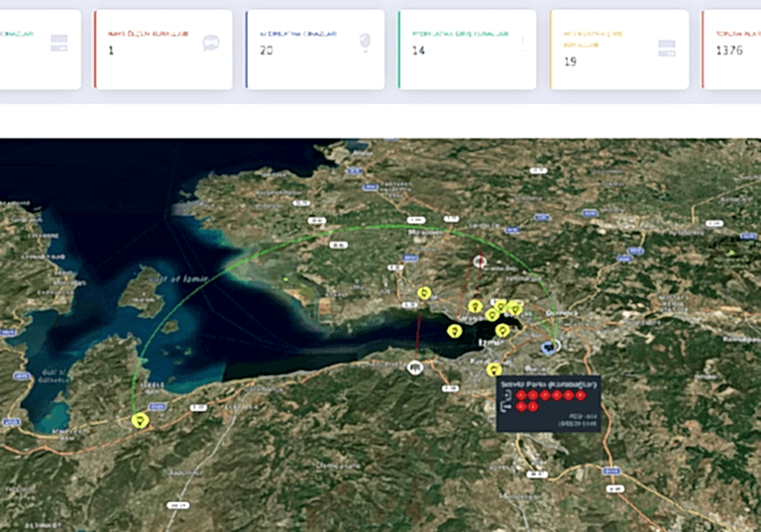Click the server icon in the card showing 19
Viewport: 761px width, 532px height.
coord(666,49)
